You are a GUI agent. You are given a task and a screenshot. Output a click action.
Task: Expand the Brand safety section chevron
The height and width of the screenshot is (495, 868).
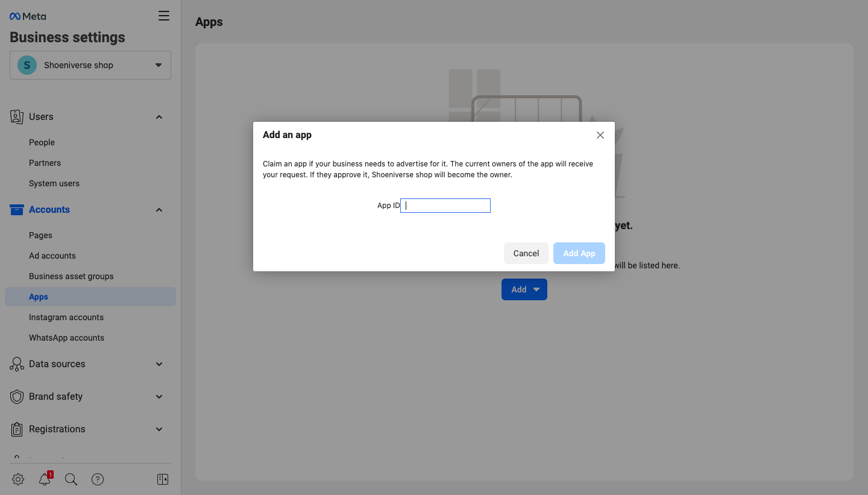tap(159, 397)
